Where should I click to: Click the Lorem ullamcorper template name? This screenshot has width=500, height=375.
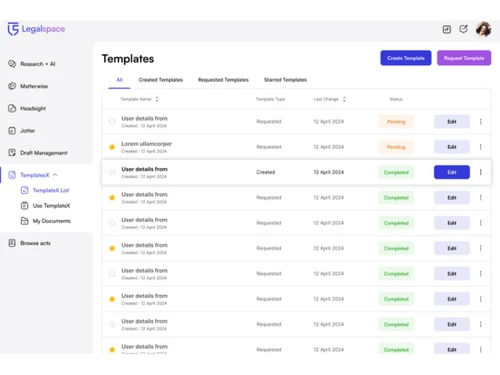click(x=147, y=144)
